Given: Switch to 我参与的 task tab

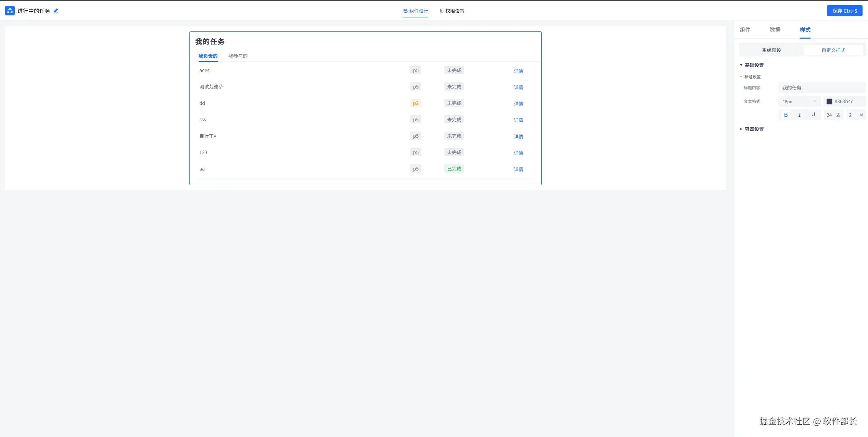Looking at the screenshot, I should [x=238, y=56].
